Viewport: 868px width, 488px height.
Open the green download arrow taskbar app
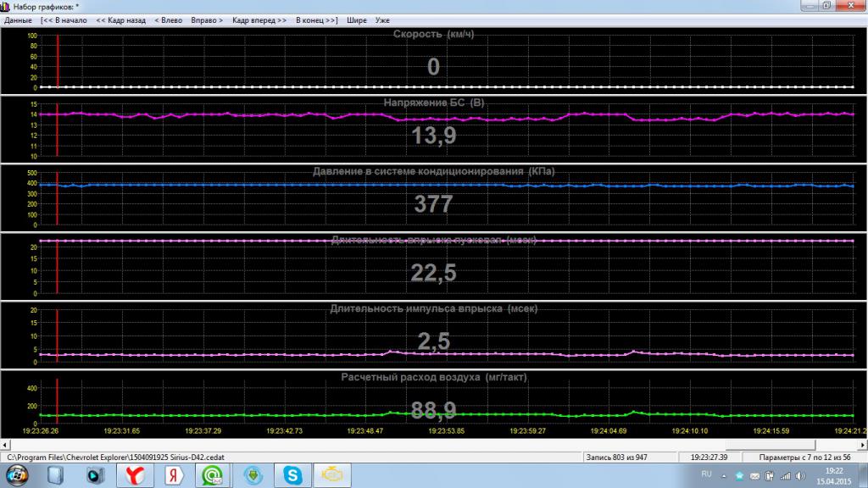(x=253, y=475)
